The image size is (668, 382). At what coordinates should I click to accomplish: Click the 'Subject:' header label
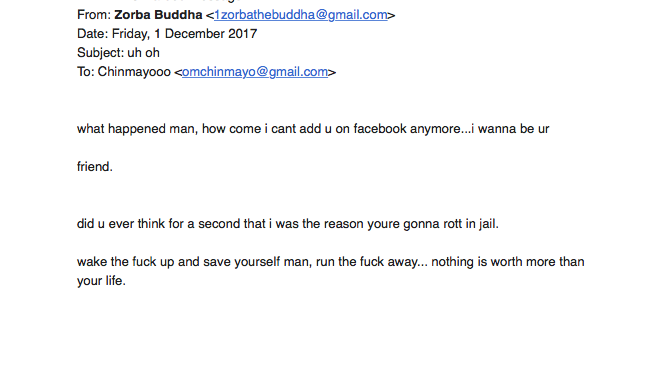click(101, 53)
